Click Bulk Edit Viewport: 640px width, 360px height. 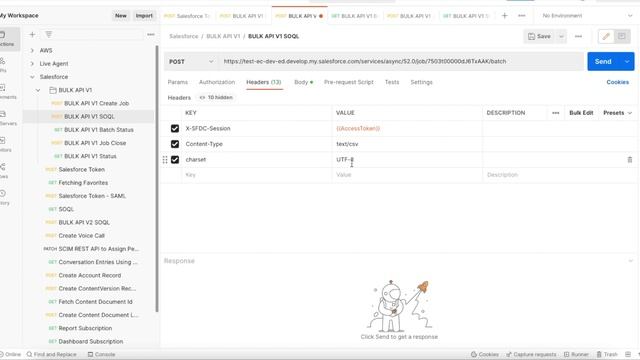click(581, 113)
